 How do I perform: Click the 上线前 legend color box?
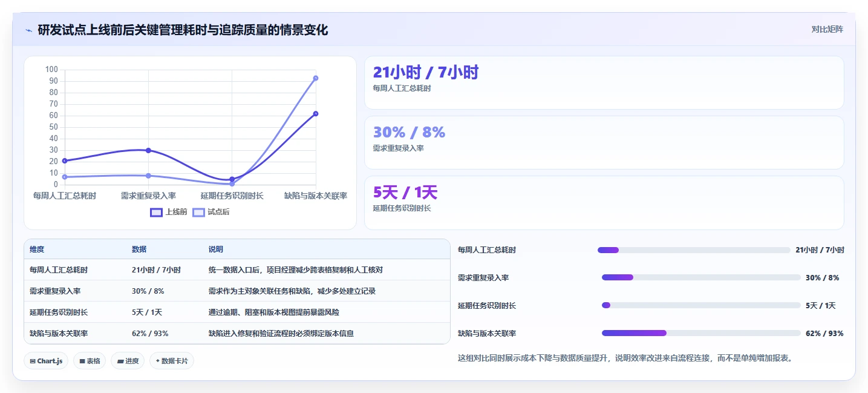[x=156, y=212]
